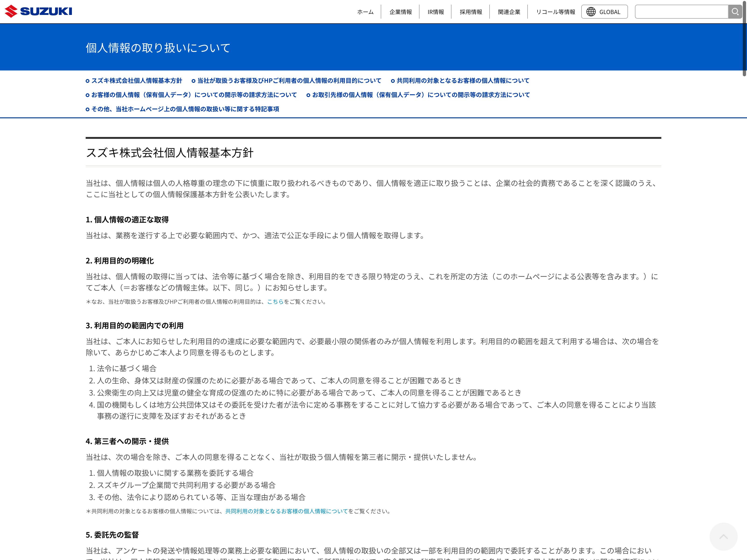Click the GLOBAL globe icon
The width and height of the screenshot is (747, 560).
tap(591, 12)
